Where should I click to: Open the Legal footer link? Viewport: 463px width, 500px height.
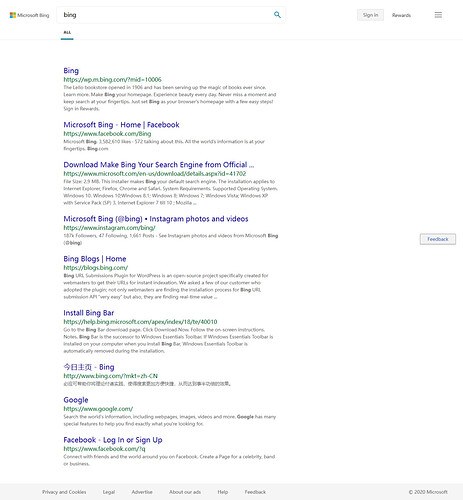(x=109, y=492)
